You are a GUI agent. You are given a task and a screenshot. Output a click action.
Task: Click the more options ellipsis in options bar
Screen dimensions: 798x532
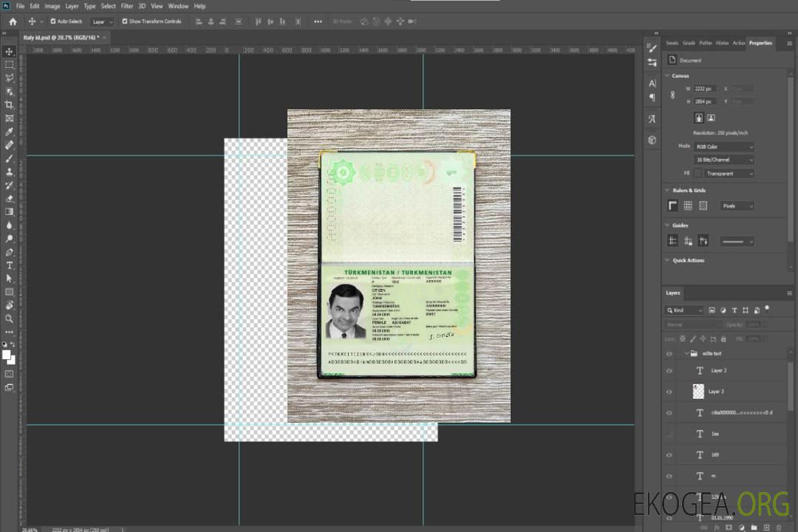coord(318,21)
